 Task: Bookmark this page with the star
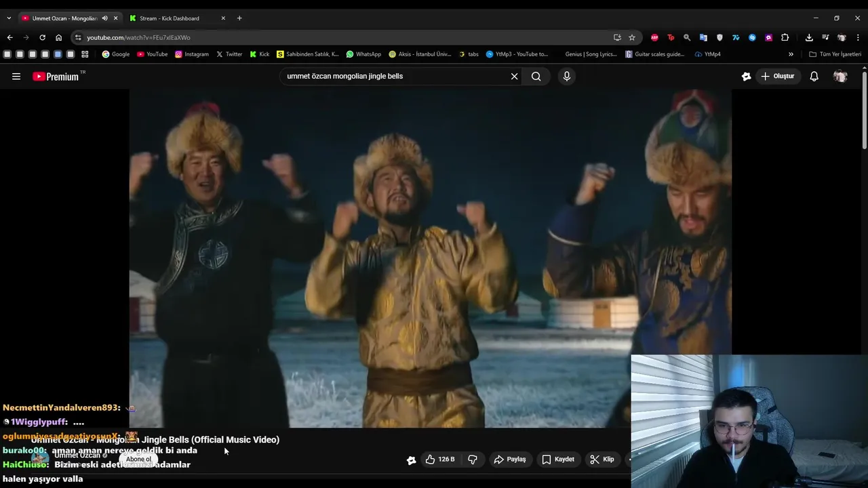[632, 37]
